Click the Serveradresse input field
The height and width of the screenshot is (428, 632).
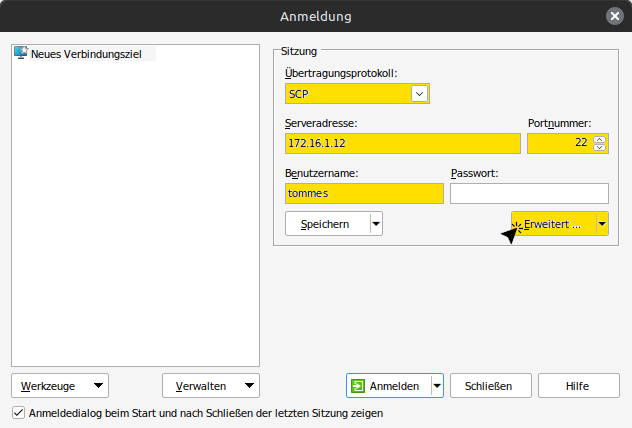tap(402, 144)
